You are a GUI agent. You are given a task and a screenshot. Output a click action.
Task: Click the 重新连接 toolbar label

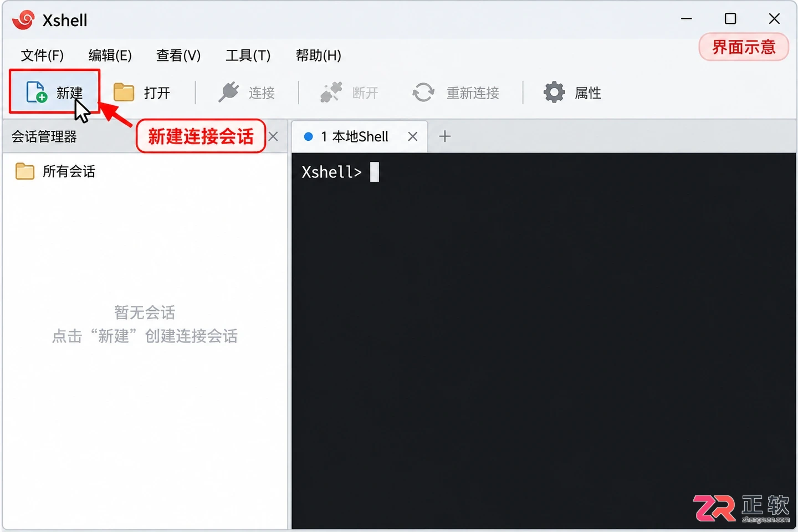tap(473, 93)
